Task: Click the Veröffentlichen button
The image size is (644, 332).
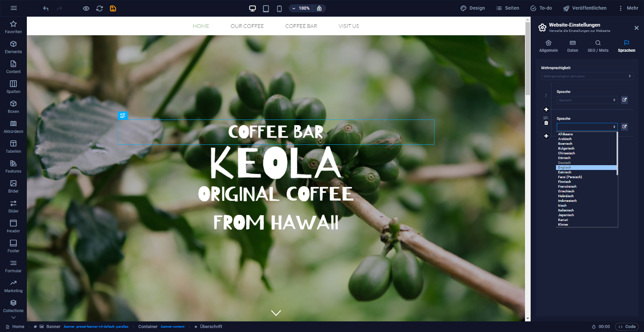Action: click(585, 8)
